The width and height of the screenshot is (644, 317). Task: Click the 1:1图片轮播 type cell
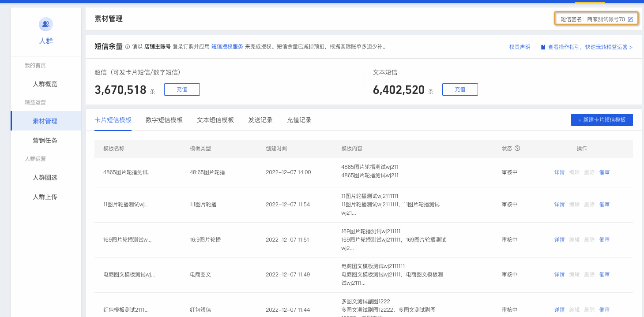click(203, 205)
